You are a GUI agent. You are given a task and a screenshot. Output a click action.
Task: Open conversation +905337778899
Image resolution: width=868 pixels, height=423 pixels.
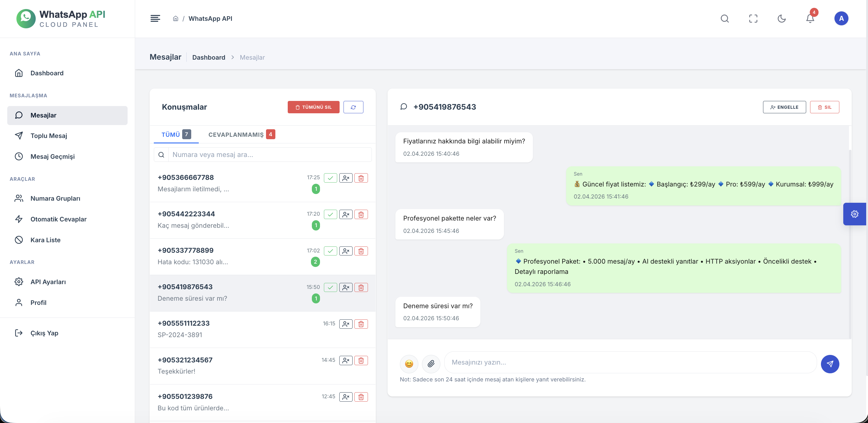click(262, 257)
